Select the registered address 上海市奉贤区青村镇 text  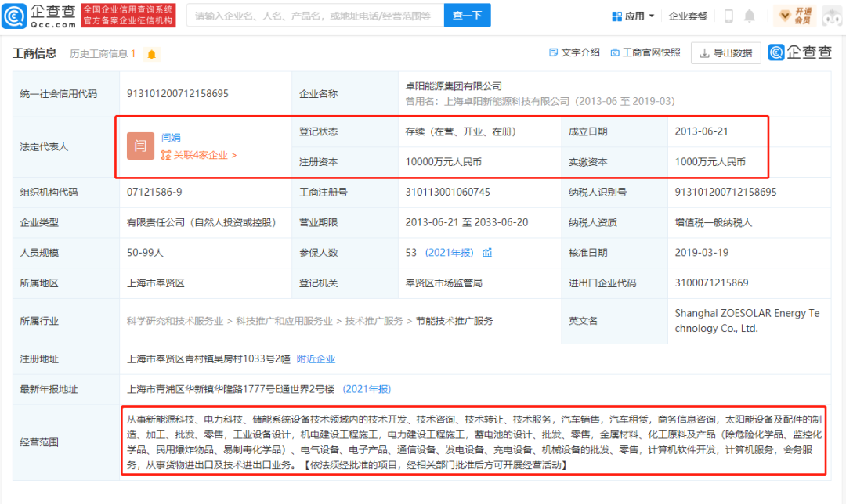pyautogui.click(x=208, y=359)
